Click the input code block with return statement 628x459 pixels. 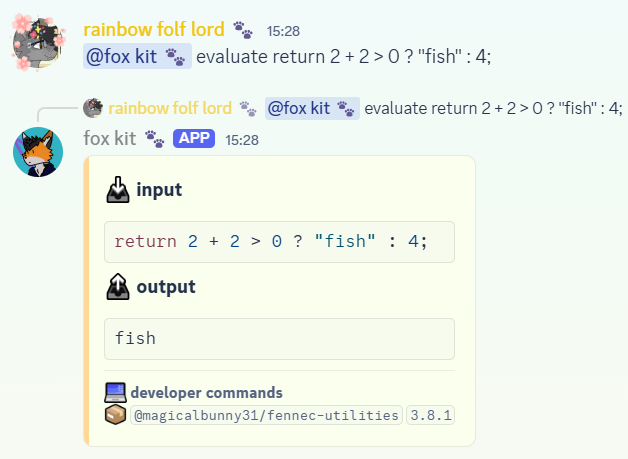(279, 242)
